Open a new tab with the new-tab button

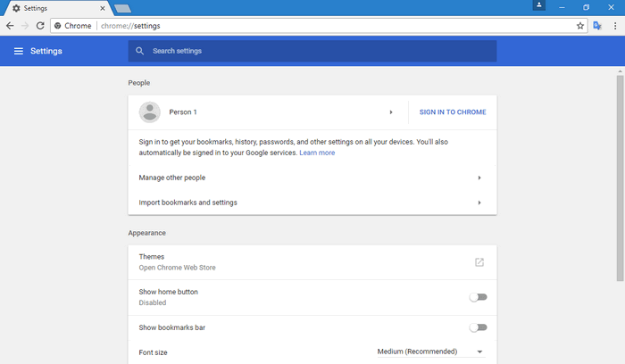122,8
